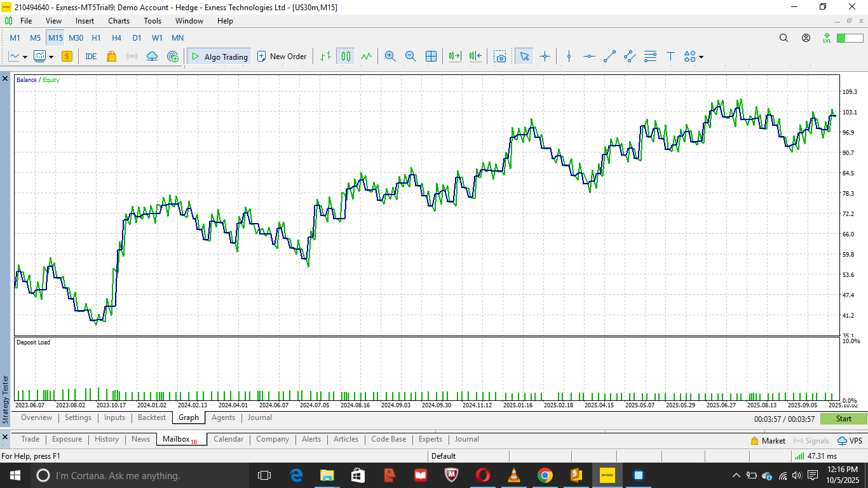The image size is (868, 488).
Task: Switch to the Backtest tab
Action: (x=152, y=417)
